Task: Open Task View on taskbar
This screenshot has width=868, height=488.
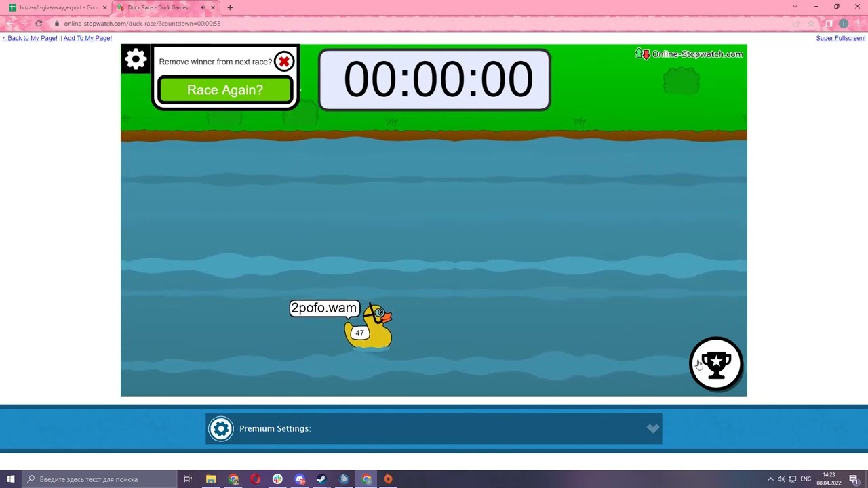Action: tap(188, 479)
